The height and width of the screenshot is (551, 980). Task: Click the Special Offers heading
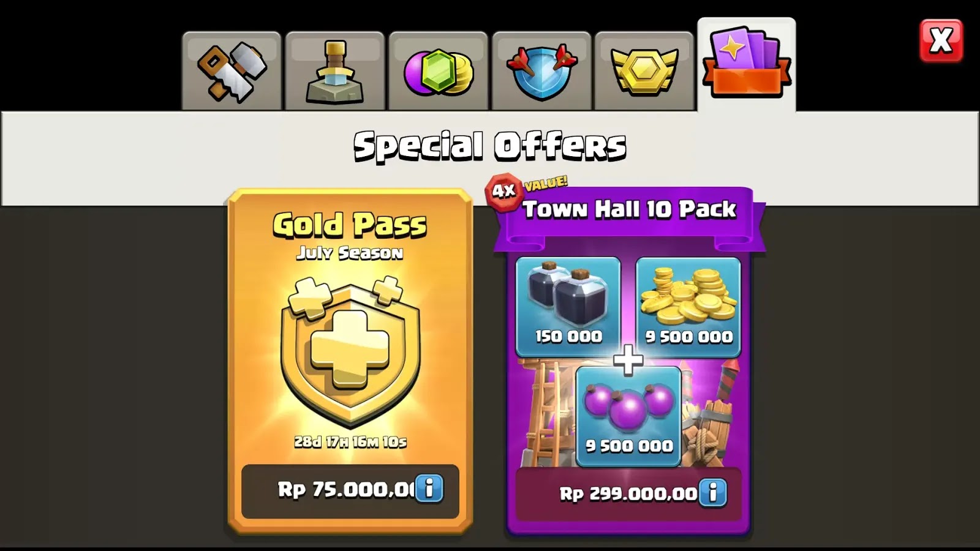(x=490, y=146)
